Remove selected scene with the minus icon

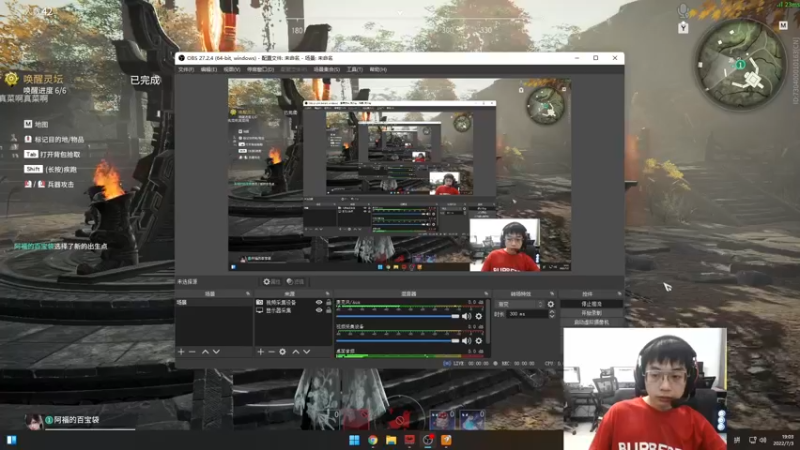pos(192,352)
